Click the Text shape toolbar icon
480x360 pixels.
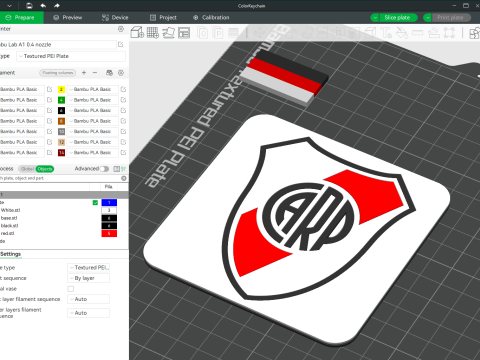tap(386, 33)
